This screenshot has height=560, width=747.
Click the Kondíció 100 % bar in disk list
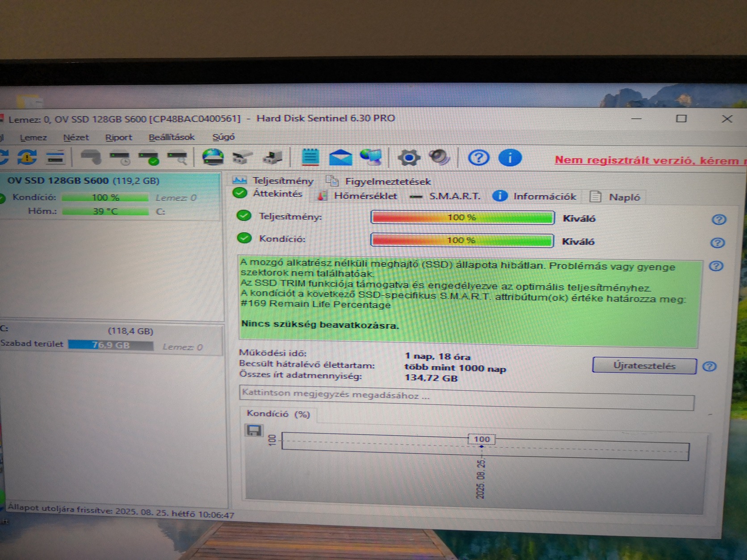tap(105, 197)
